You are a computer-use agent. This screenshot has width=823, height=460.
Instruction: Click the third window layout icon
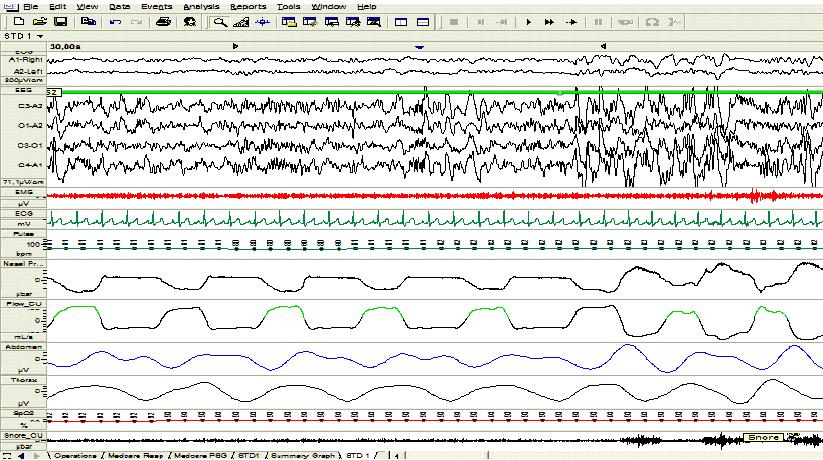click(331, 22)
